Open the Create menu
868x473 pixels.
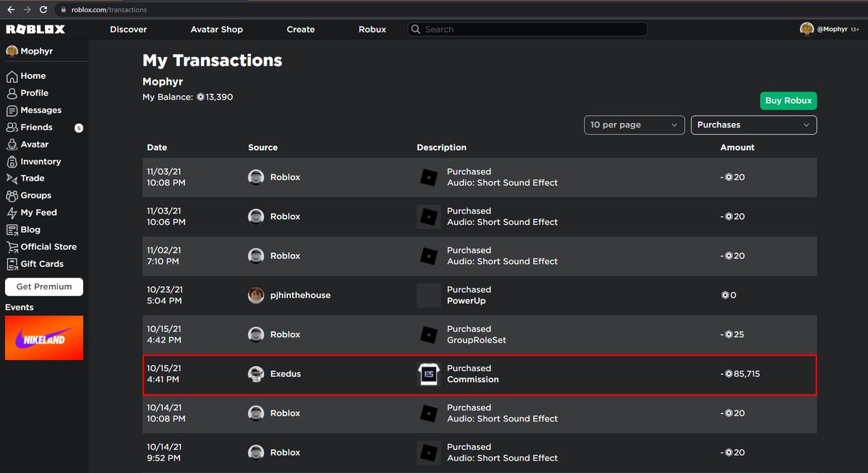[301, 30]
